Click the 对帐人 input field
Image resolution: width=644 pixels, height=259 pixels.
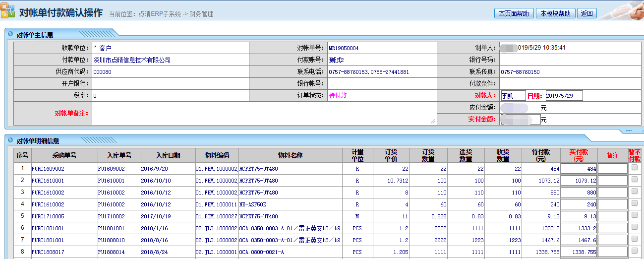[x=512, y=96]
